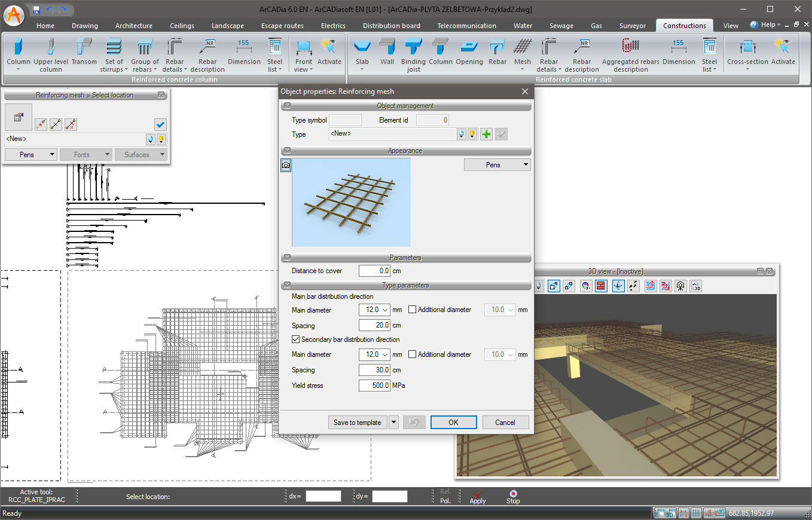Image resolution: width=812 pixels, height=520 pixels.
Task: Open the Pens dropdown in Appearance section
Action: (x=497, y=165)
